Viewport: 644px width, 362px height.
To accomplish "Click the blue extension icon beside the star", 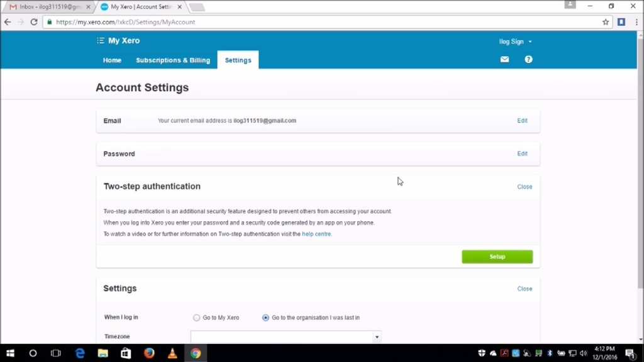I will [621, 22].
